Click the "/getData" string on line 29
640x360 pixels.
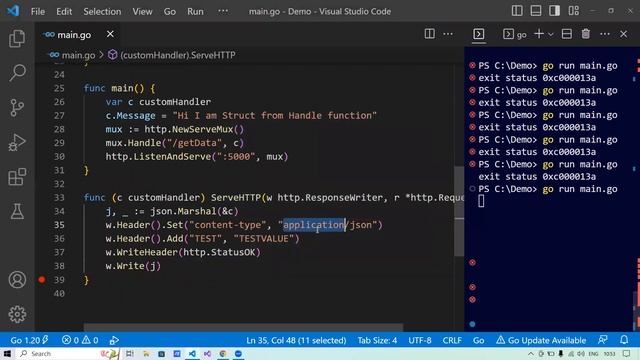pos(194,143)
